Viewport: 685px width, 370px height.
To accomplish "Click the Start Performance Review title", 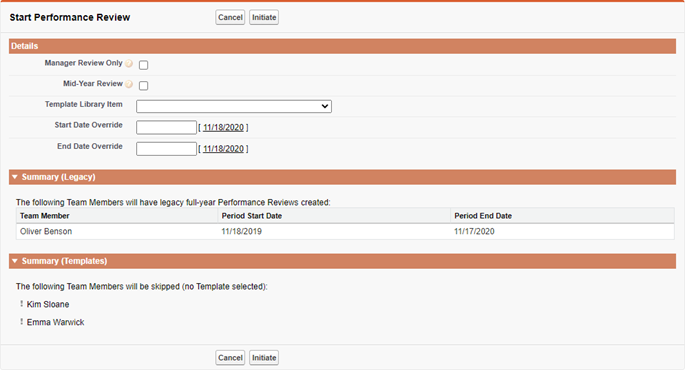I will click(70, 17).
